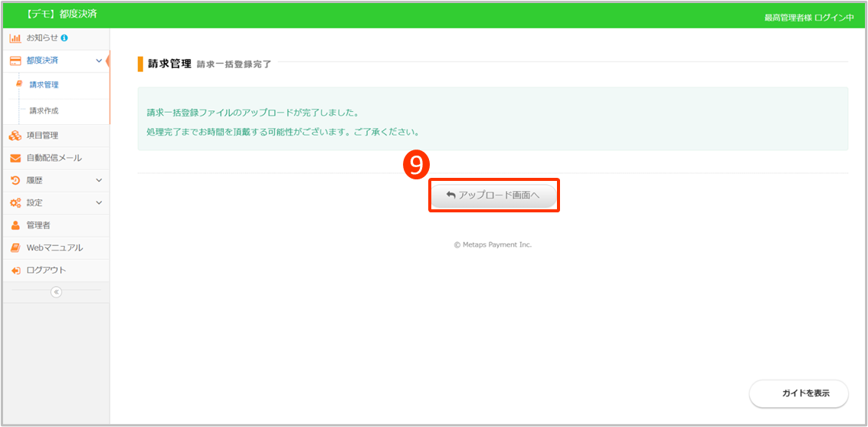868x427 pixels.
Task: Click the blue info badge beside お知らせ
Action: (64, 38)
